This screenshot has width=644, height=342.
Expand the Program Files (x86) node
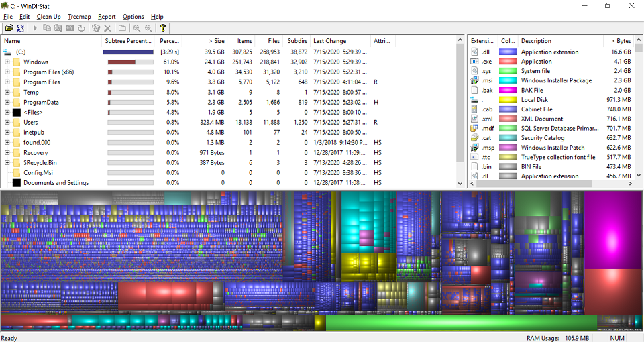[7, 72]
